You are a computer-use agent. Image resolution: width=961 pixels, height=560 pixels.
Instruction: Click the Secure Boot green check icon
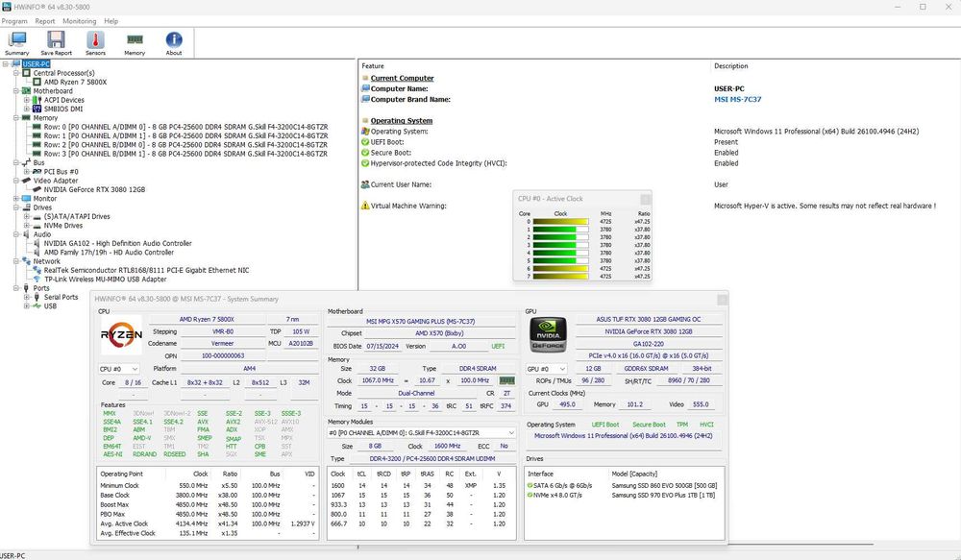coord(365,153)
